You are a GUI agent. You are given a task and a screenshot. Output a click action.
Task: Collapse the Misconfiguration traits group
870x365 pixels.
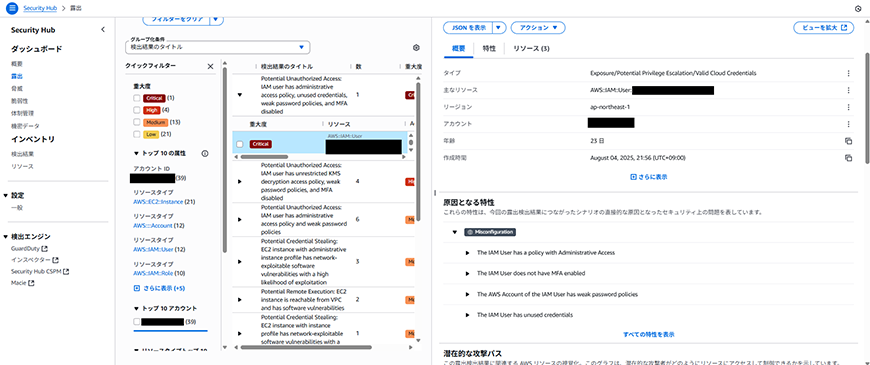click(454, 232)
